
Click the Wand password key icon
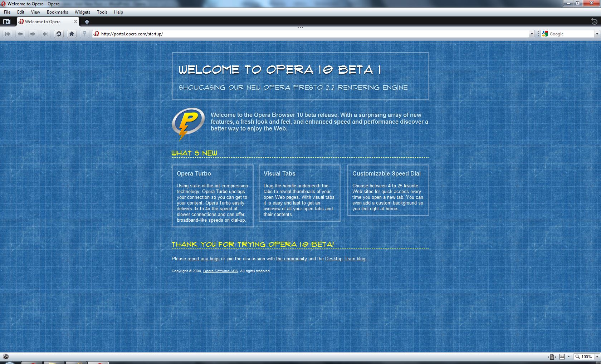tap(84, 34)
